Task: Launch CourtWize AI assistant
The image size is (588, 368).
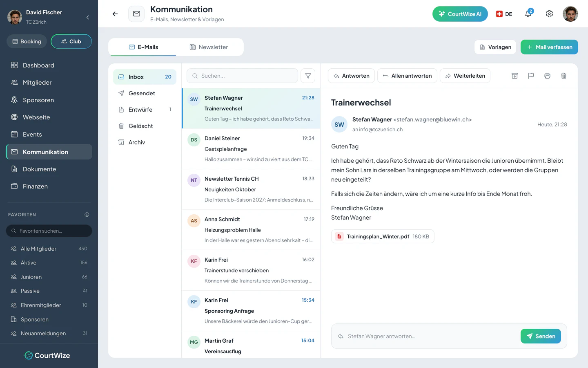Action: 460,14
